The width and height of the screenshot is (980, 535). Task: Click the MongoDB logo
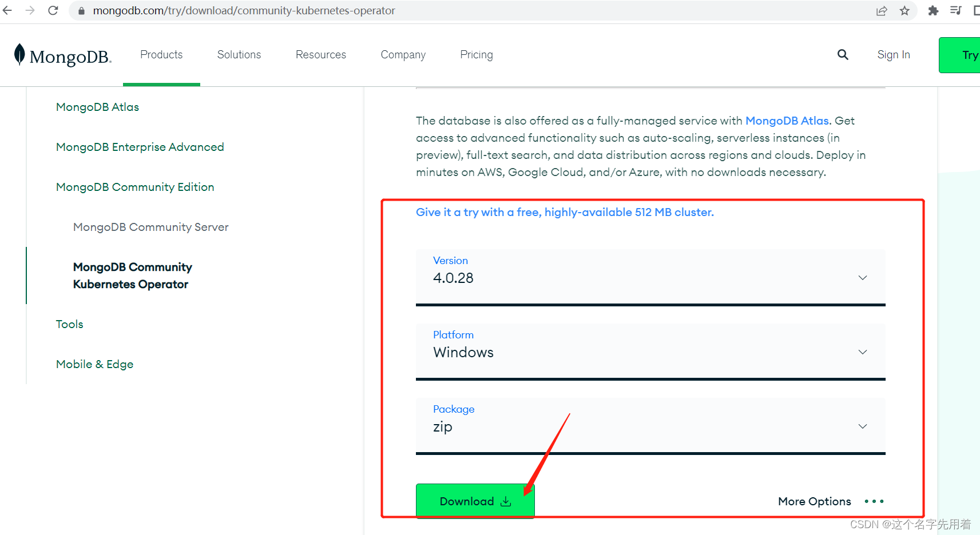pos(62,55)
